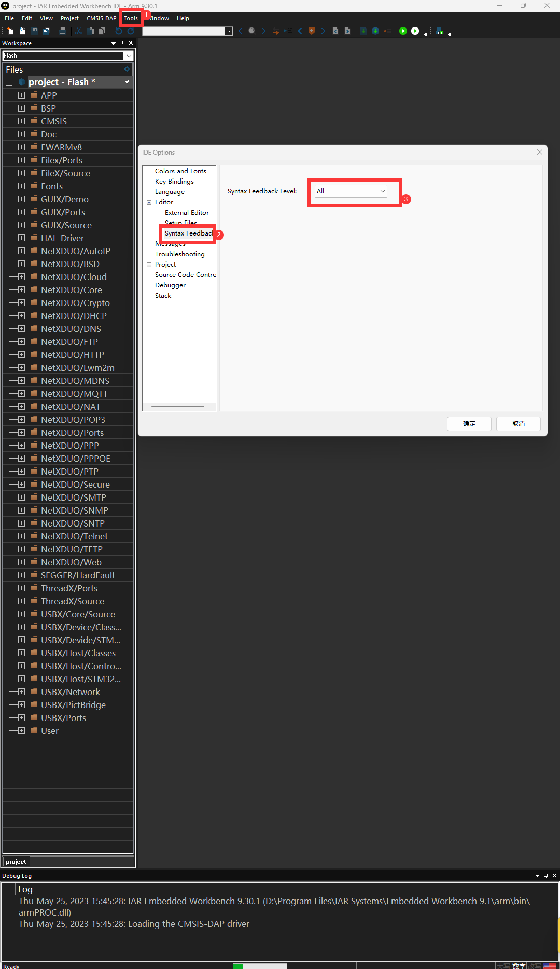Screen dimensions: 560x969
Task: Open the CMSIS-DAP menu
Action: pos(102,18)
